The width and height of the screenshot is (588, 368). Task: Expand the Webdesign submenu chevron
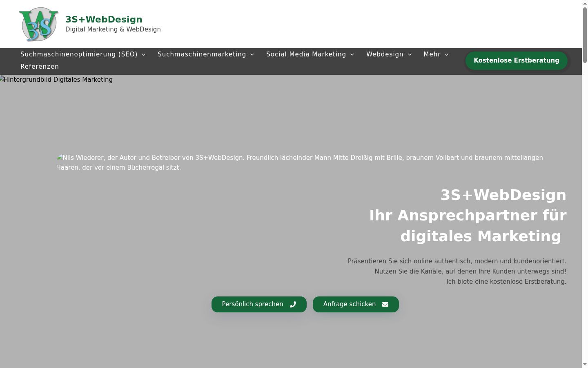click(410, 54)
